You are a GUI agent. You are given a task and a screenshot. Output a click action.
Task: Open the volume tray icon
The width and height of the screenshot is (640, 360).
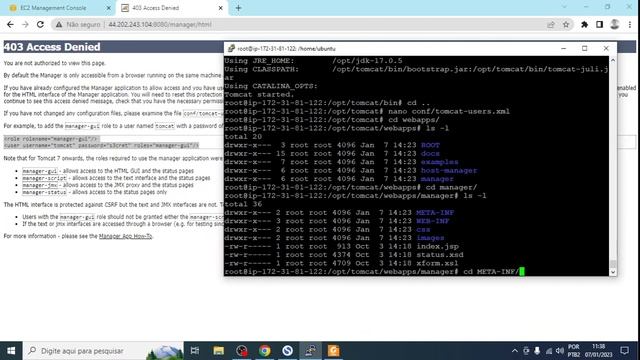[560, 351]
